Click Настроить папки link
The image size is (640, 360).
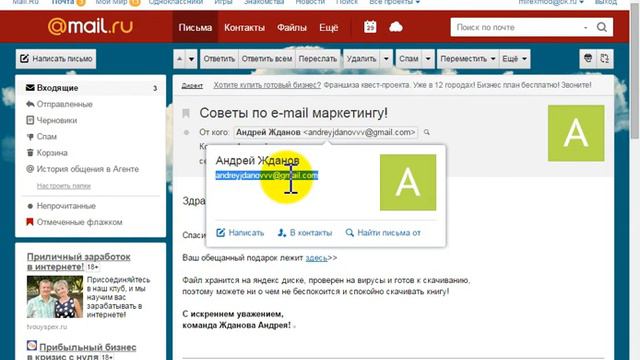pos(64,186)
